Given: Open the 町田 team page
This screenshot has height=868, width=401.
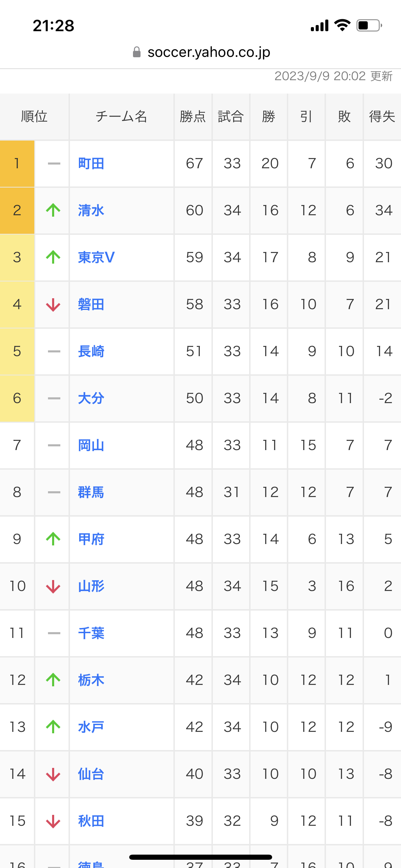Looking at the screenshot, I should (x=91, y=164).
